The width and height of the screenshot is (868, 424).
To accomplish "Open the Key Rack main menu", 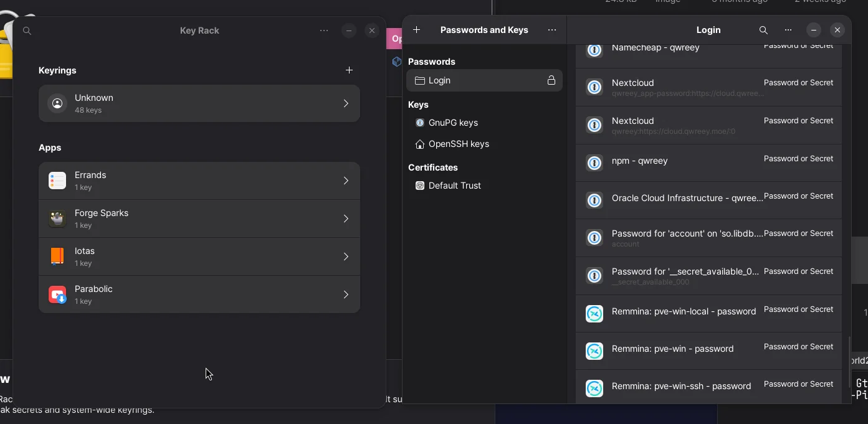I will pyautogui.click(x=324, y=31).
